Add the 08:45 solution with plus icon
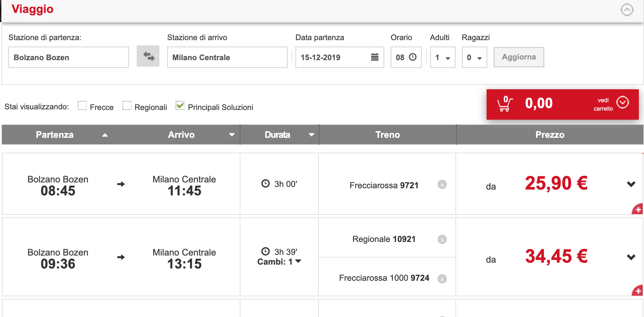 (x=638, y=209)
